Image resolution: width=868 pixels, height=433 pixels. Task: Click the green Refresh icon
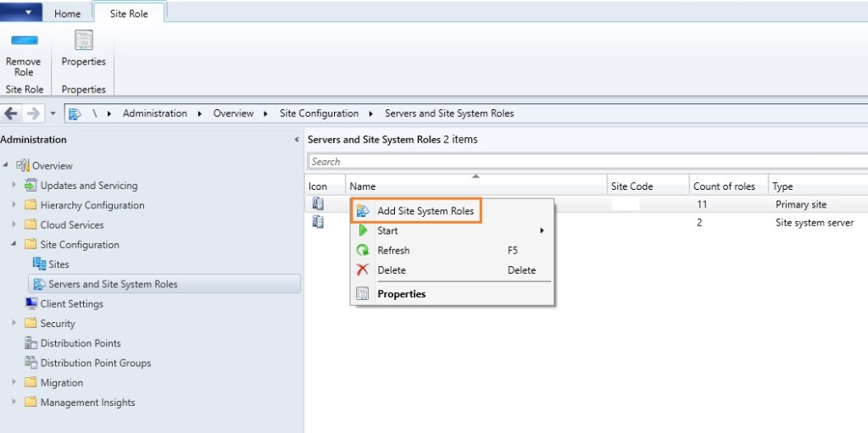pos(363,251)
